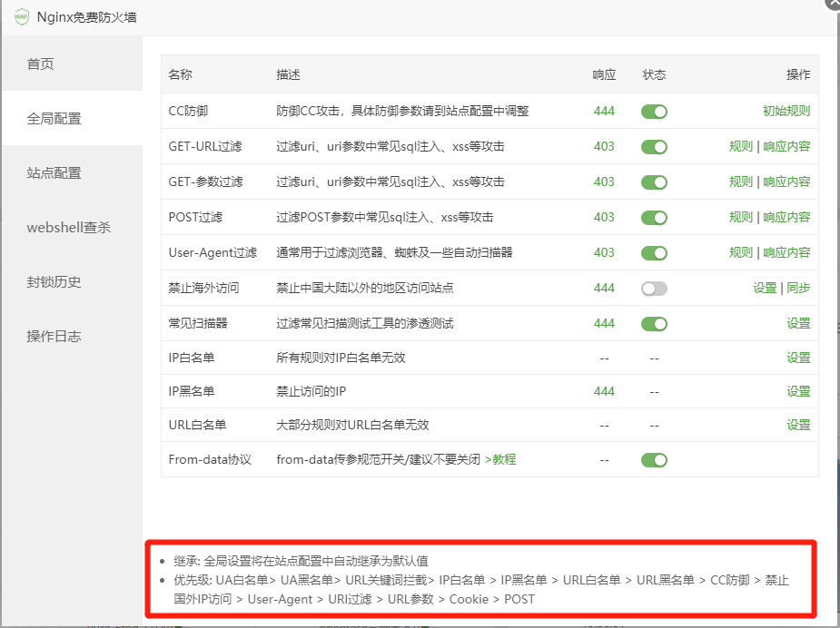
Task: Click 初始规则 link for CC防御
Action: 786,111
